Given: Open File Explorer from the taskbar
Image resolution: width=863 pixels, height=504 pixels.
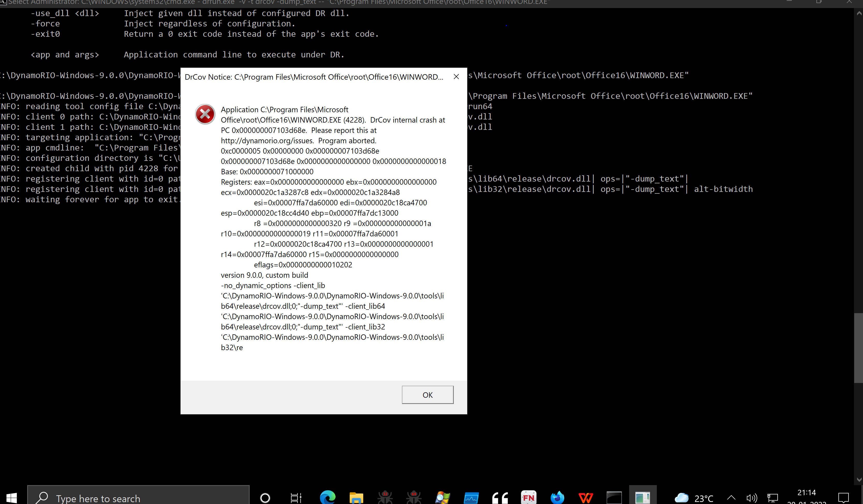Looking at the screenshot, I should [x=356, y=498].
